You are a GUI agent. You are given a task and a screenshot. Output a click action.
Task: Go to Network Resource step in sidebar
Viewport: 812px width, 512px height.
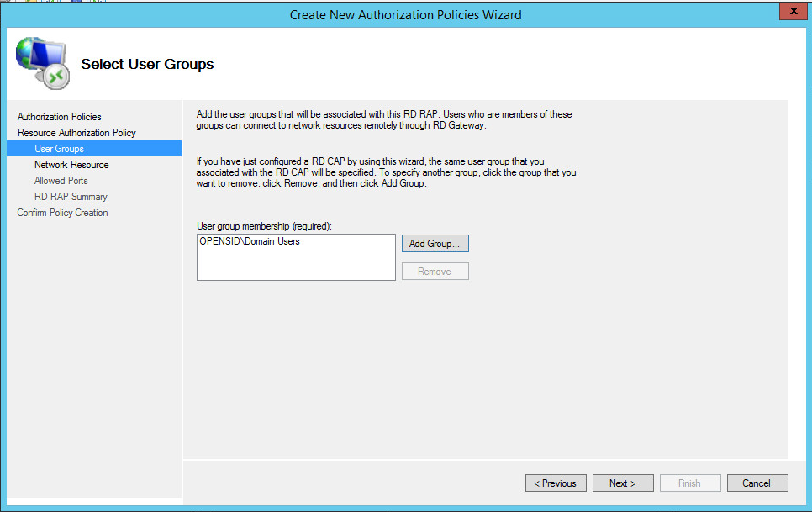click(71, 165)
